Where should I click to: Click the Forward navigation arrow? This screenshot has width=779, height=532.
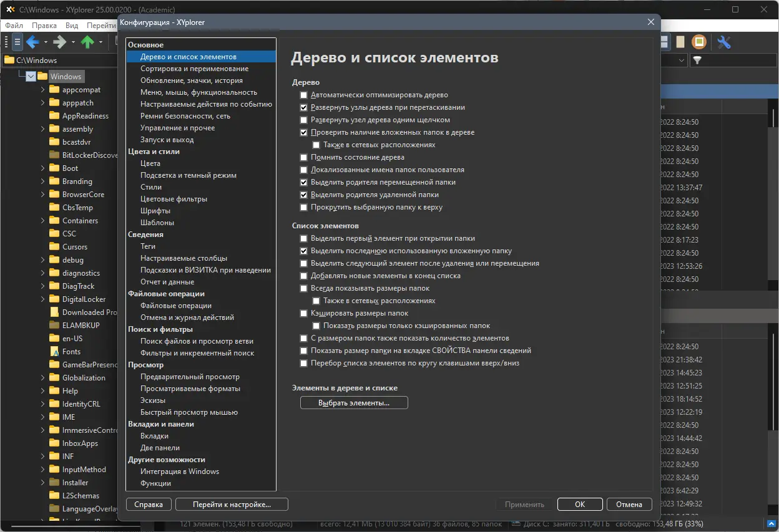pyautogui.click(x=59, y=42)
